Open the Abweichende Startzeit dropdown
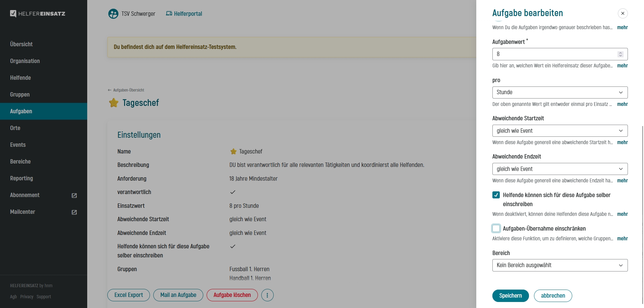 [x=559, y=131]
